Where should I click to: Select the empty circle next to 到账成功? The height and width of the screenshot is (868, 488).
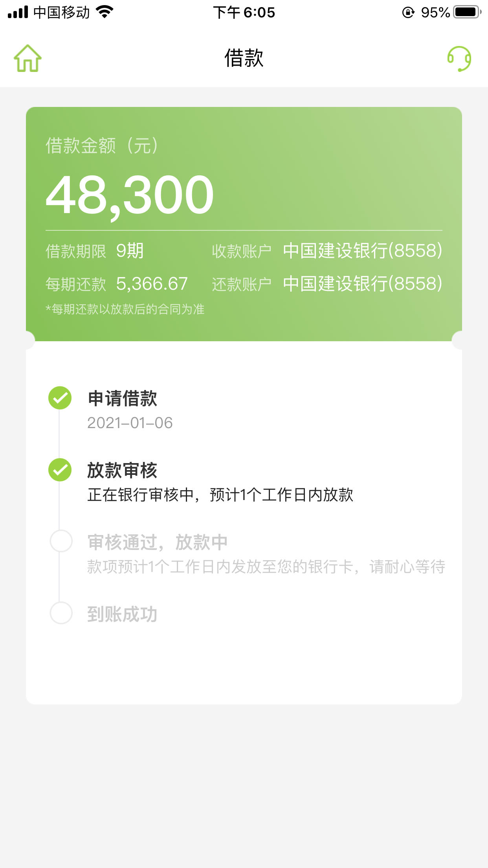click(61, 613)
